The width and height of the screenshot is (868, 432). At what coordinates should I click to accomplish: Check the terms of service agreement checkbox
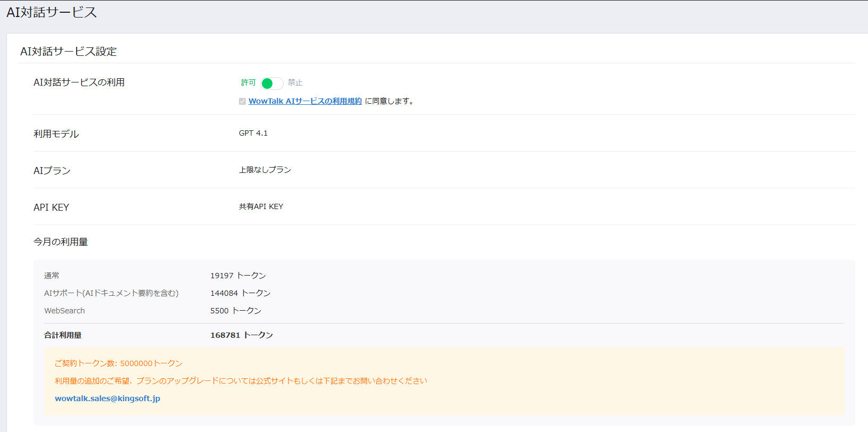pos(242,102)
